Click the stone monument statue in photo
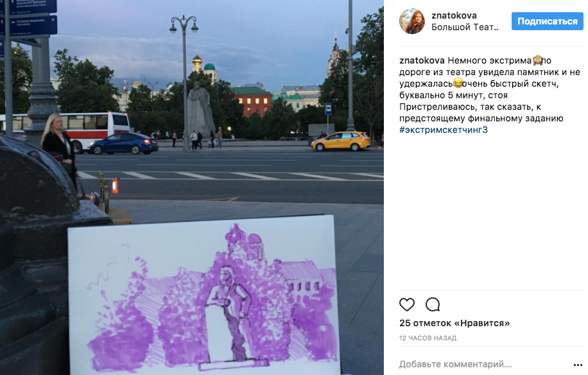This screenshot has width=588, height=375. (x=201, y=109)
